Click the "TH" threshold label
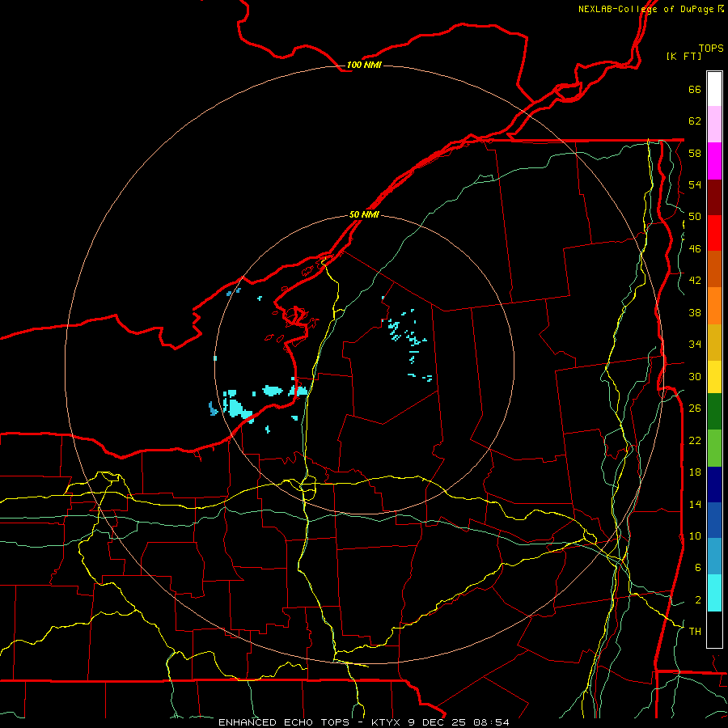Image resolution: width=728 pixels, height=728 pixels. [695, 632]
